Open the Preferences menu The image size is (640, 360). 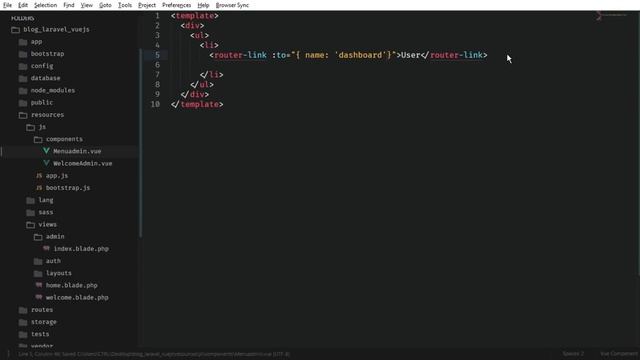click(176, 5)
